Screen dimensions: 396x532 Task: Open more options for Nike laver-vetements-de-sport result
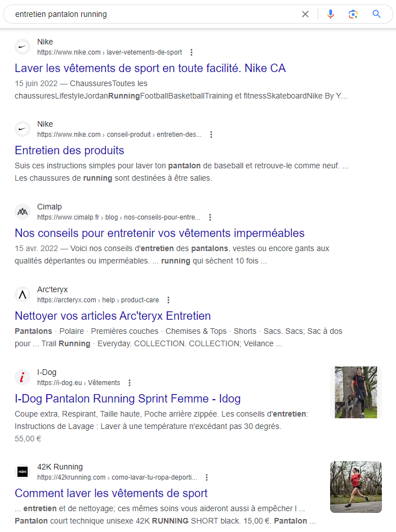(x=192, y=52)
